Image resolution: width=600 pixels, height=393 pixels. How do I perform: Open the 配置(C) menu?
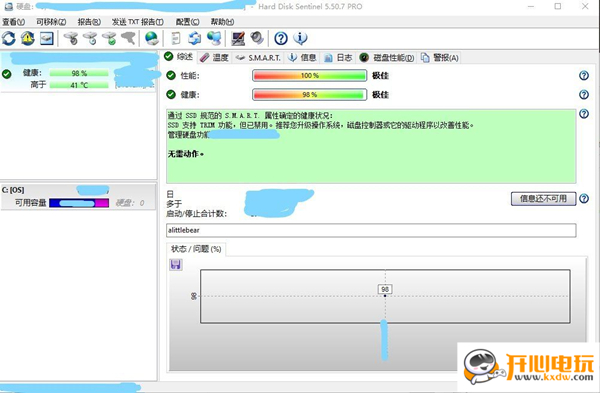point(188,22)
